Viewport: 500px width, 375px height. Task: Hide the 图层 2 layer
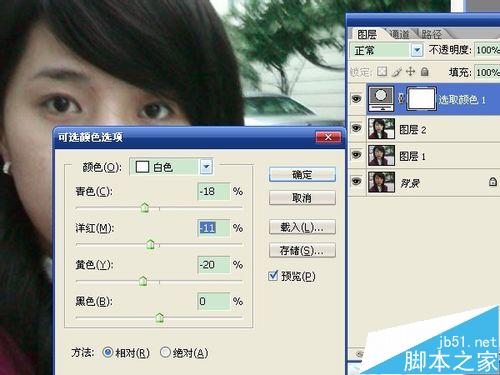point(357,128)
